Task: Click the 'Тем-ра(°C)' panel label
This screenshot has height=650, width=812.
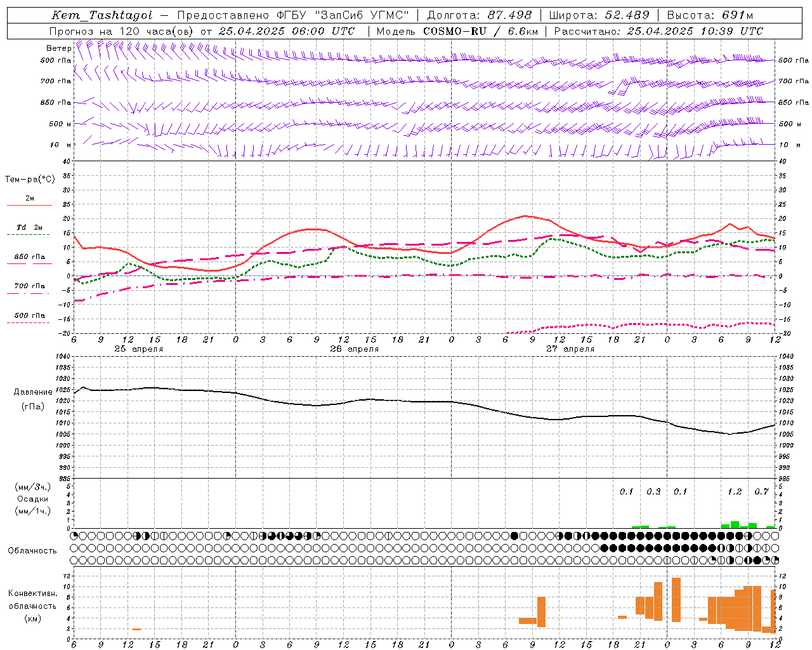Action: click(30, 180)
